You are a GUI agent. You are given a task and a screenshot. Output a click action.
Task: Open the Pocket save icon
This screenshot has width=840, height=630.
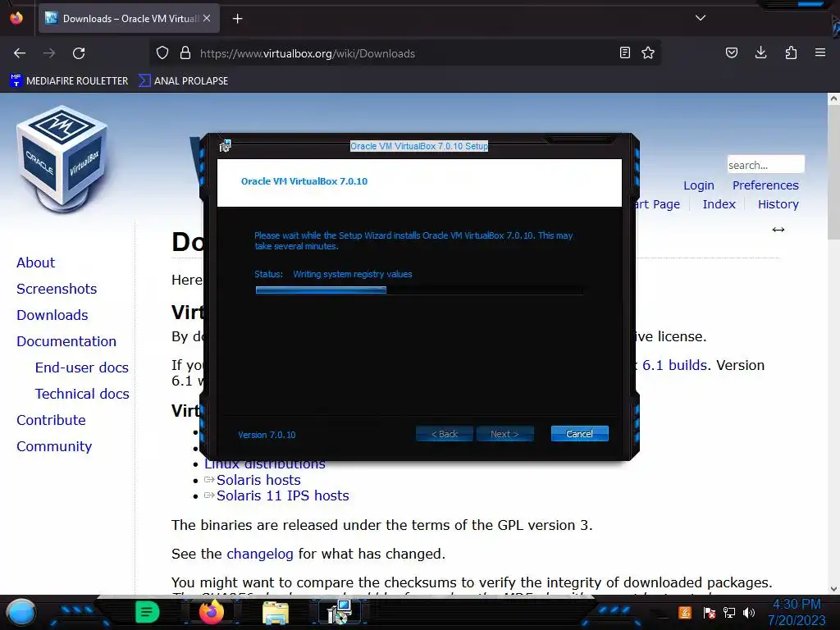pos(732,52)
